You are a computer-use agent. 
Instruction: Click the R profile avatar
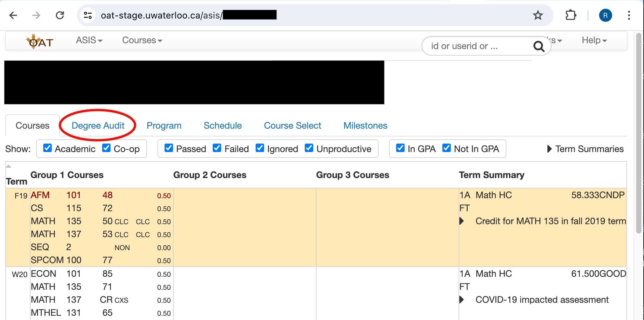pos(605,15)
